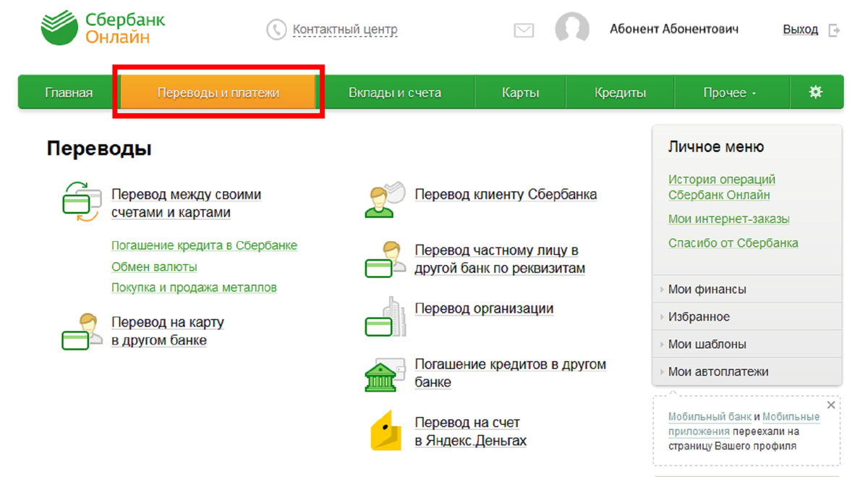Open the Перевод на карту в другом банке link
Viewport: 868px width, 477px height.
[168, 331]
